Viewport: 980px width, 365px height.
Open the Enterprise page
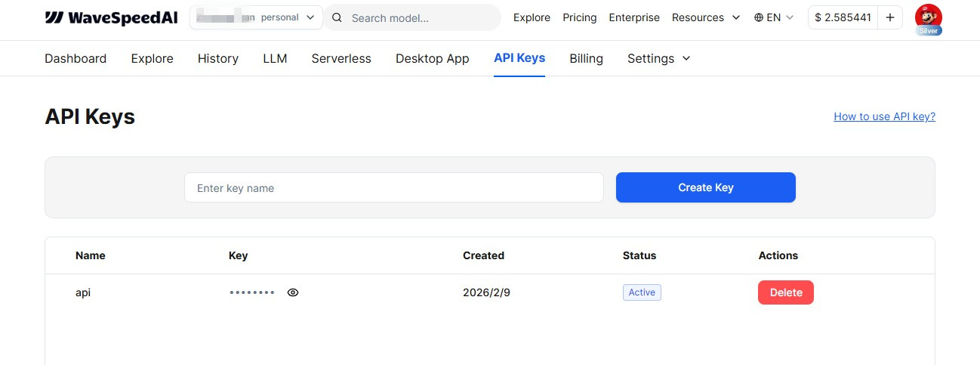pos(634,17)
